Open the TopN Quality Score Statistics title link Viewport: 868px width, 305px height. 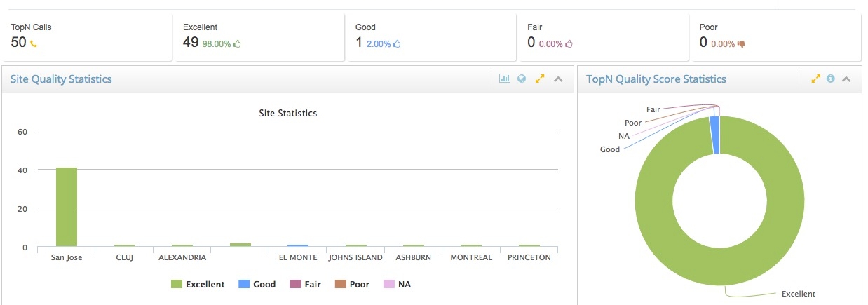(x=656, y=79)
